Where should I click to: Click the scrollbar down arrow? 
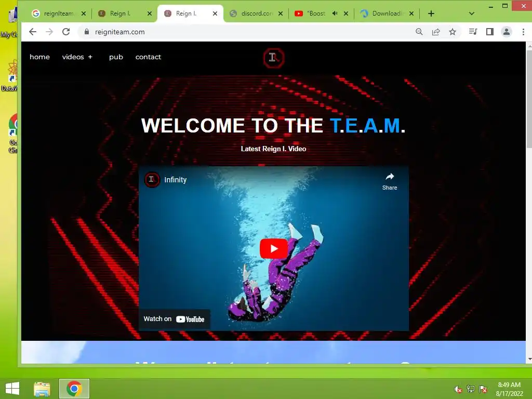[x=529, y=360]
